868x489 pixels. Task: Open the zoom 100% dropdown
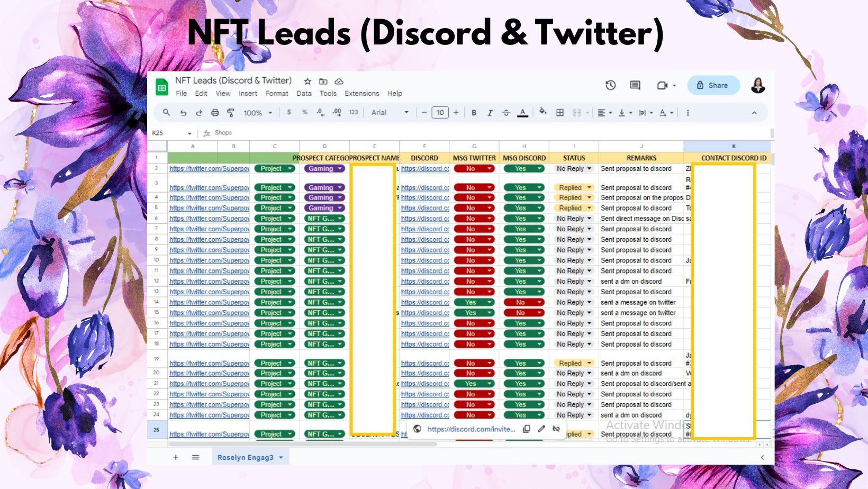(258, 113)
